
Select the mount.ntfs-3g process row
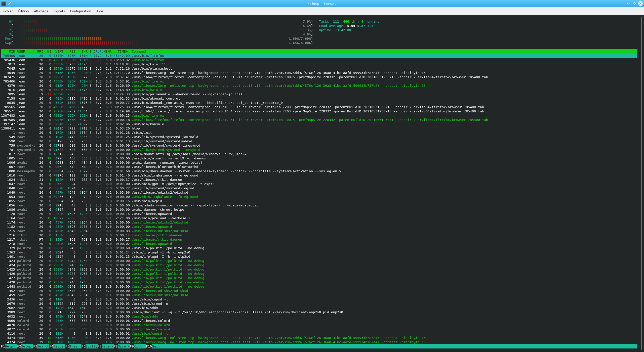319,154
